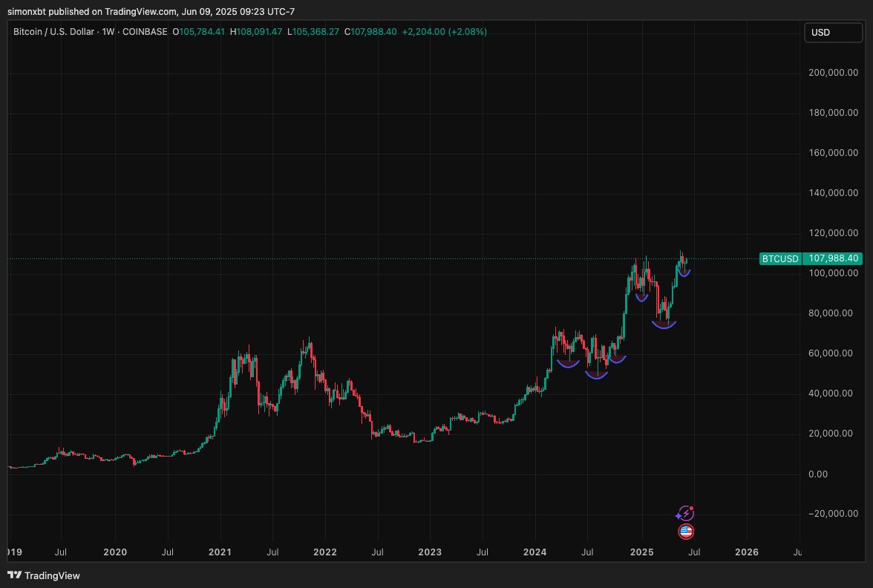Viewport: 873px width, 588px height.
Task: Click the 2022 label on time axis
Action: tap(325, 552)
